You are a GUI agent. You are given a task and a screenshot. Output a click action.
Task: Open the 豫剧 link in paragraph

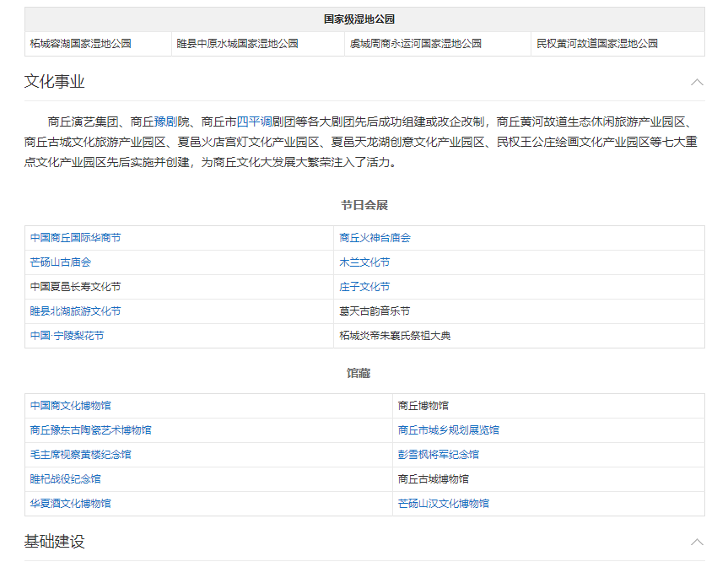tap(165, 121)
